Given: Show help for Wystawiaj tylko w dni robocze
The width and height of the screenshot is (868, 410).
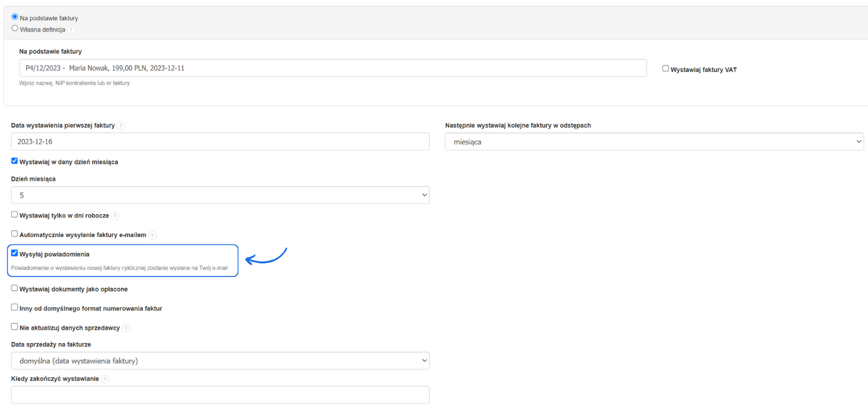Looking at the screenshot, I should (x=115, y=216).
